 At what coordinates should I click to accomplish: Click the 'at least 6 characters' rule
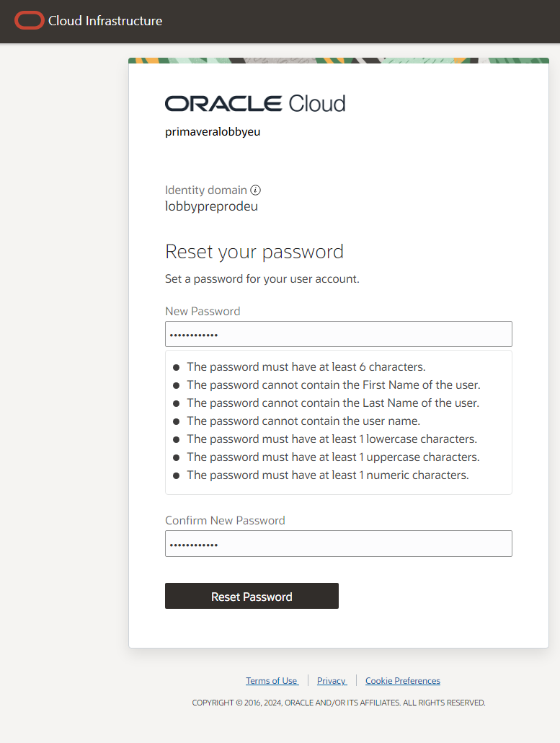pos(306,366)
